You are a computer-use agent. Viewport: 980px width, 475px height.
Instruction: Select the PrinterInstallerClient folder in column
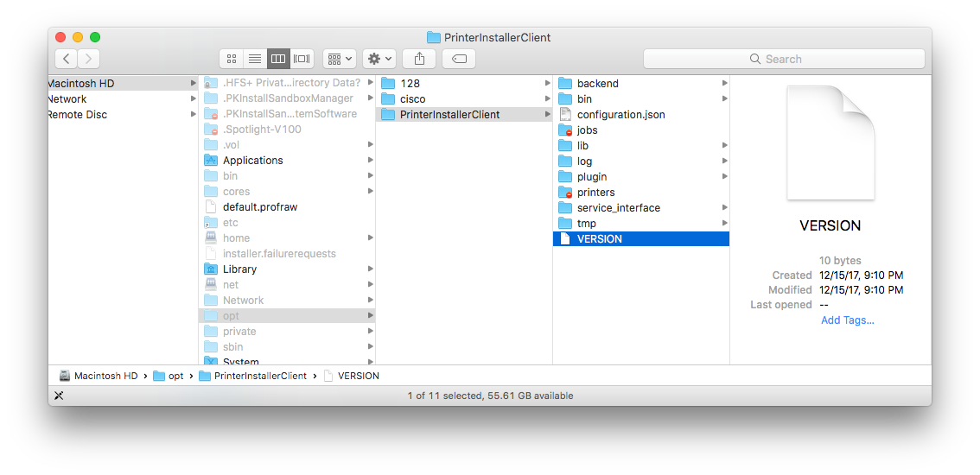464,114
